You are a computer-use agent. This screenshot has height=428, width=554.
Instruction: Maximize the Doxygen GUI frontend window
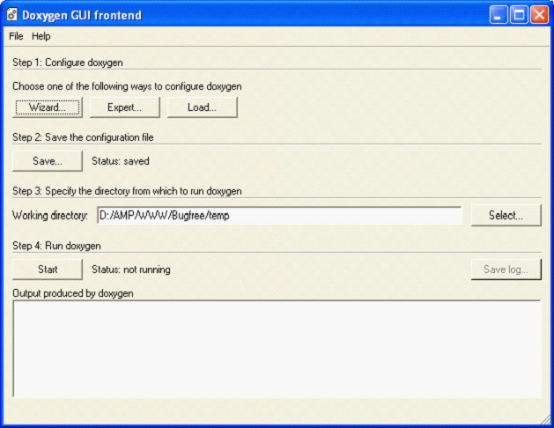coord(519,15)
